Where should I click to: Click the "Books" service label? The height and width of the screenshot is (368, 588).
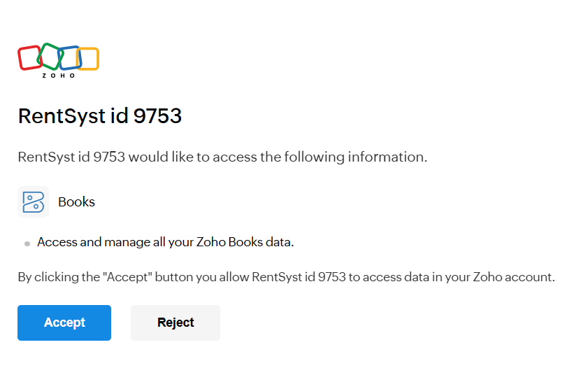click(76, 201)
